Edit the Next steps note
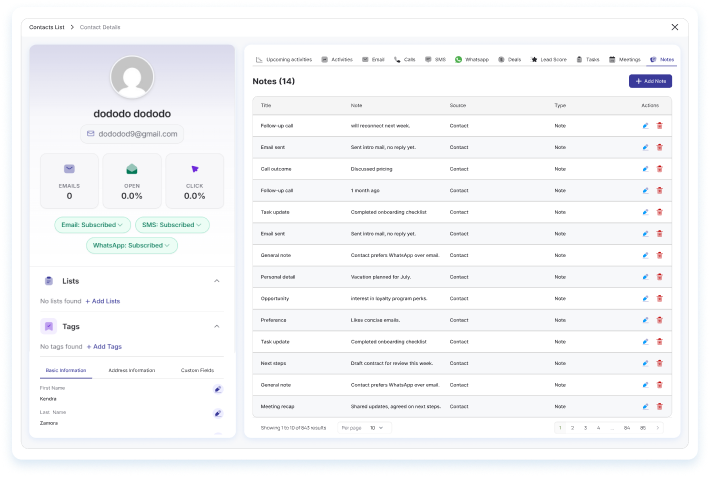Image resolution: width=710 pixels, height=477 pixels. coord(645,363)
